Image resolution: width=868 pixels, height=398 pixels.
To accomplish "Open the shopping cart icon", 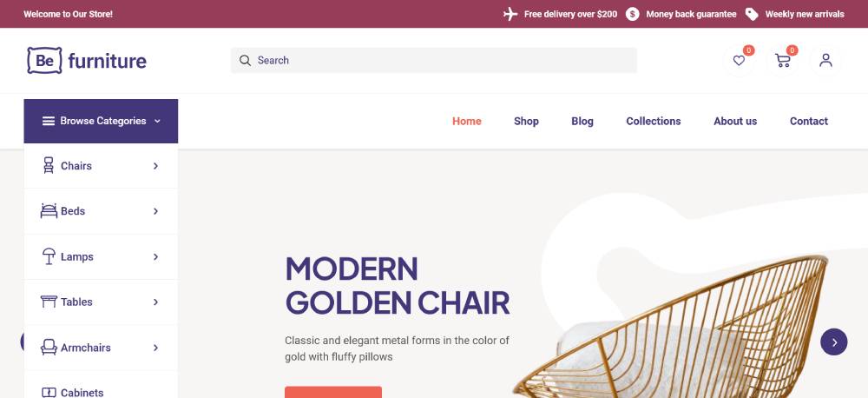I will coord(783,61).
